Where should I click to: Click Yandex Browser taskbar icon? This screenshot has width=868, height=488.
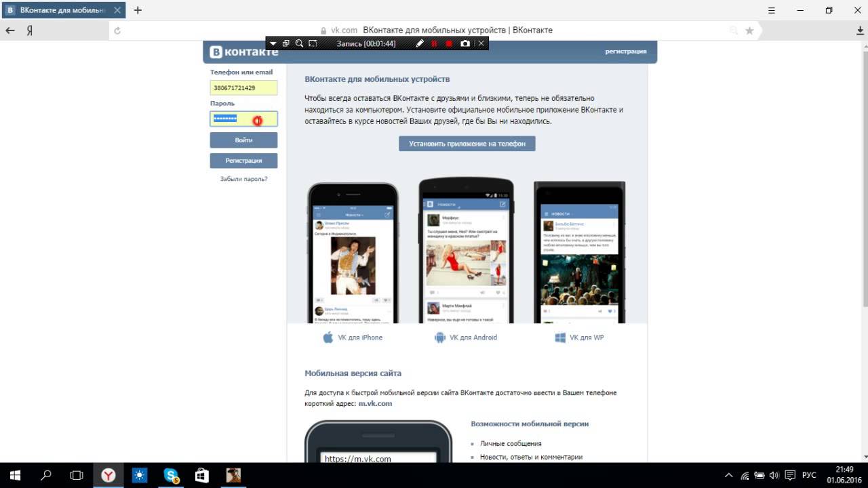pyautogui.click(x=108, y=475)
